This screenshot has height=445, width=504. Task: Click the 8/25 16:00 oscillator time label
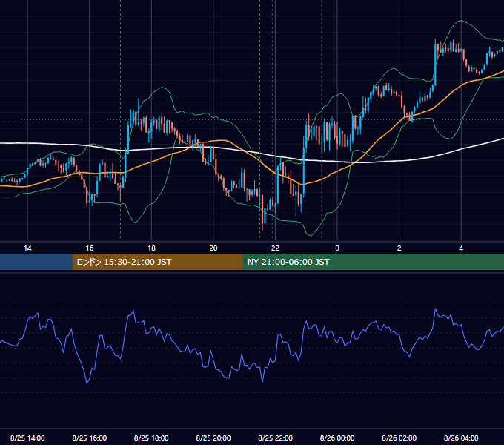(x=90, y=438)
